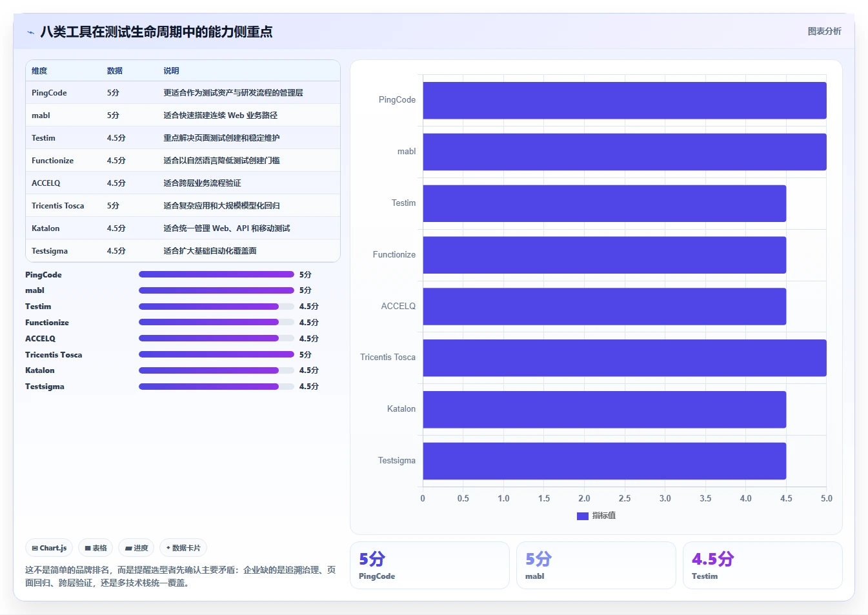The height and width of the screenshot is (615, 868).
Task: Click the 图表分析 label in header
Action: pyautogui.click(x=824, y=31)
